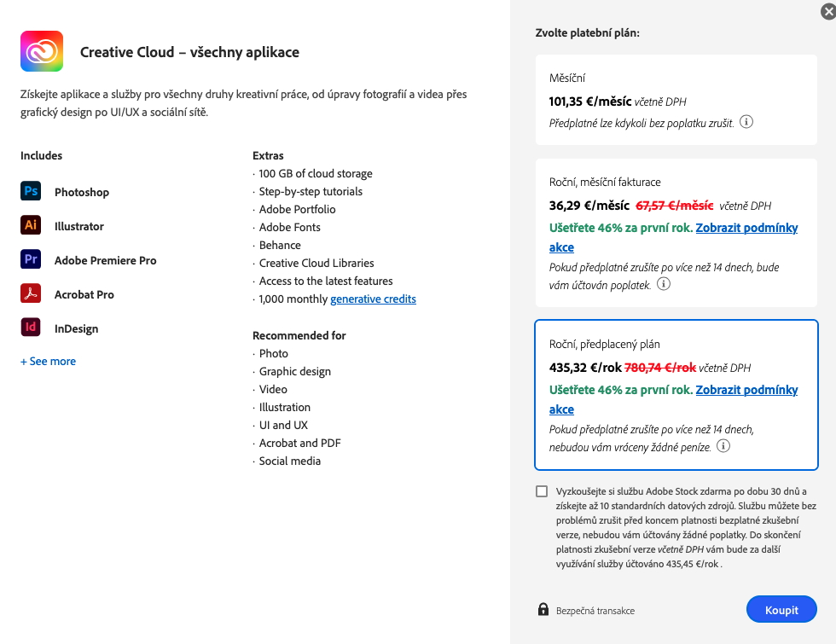Click the Adobe Portfolio item
836x644 pixels.
(298, 210)
